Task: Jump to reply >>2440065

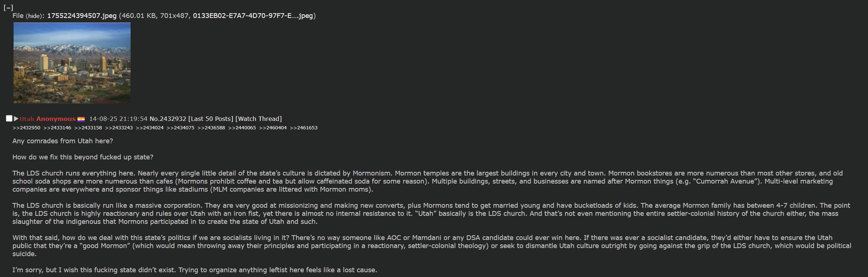Action: point(242,128)
